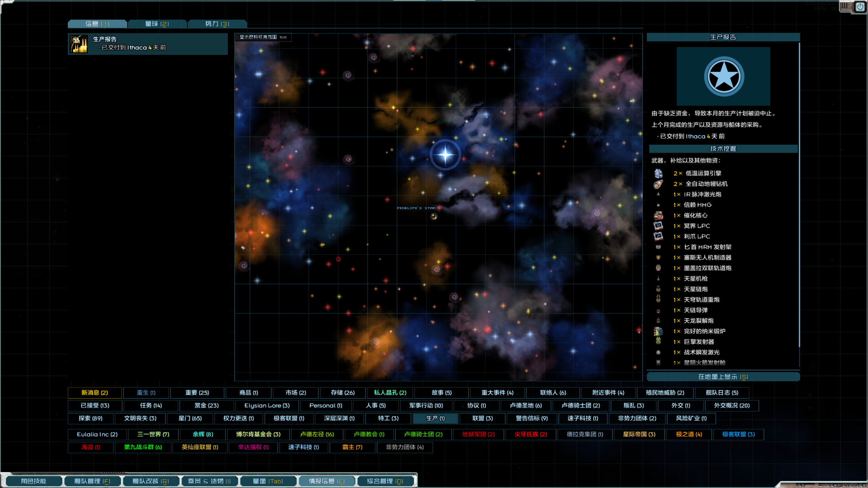The height and width of the screenshot is (488, 868).
Task: Click the large highlighted blue star system
Action: 445,155
